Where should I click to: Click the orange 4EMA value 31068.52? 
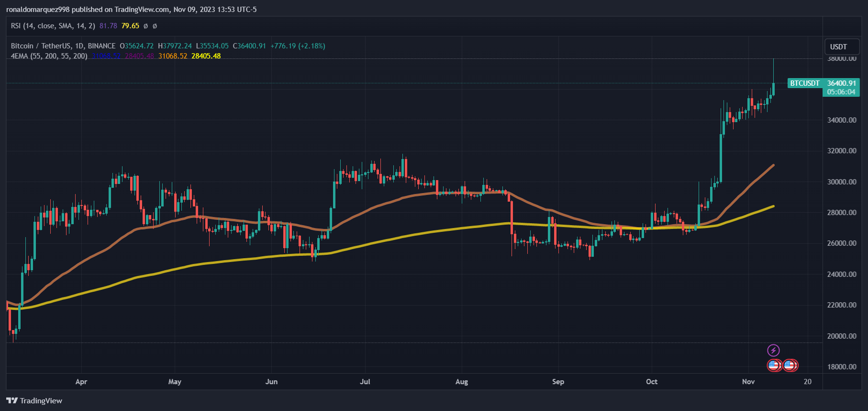click(x=173, y=56)
